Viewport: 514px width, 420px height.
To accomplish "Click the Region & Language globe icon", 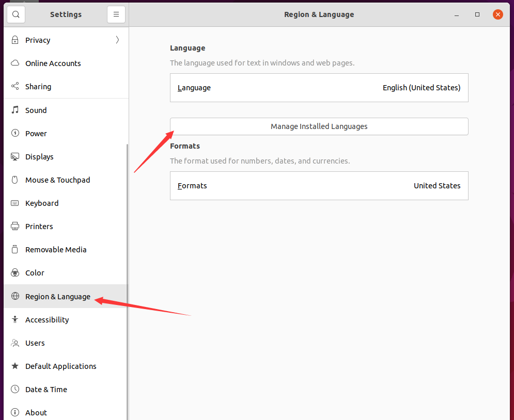I will tap(15, 297).
